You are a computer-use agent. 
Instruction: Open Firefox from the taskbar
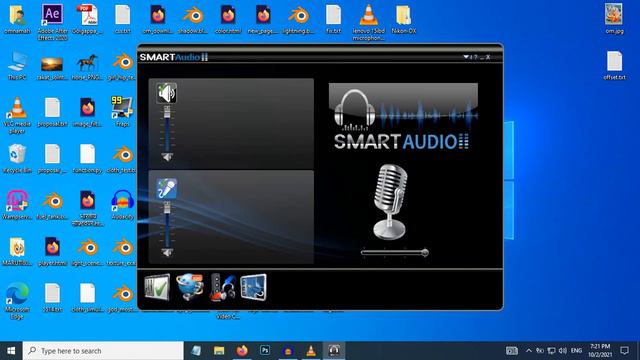click(x=242, y=351)
